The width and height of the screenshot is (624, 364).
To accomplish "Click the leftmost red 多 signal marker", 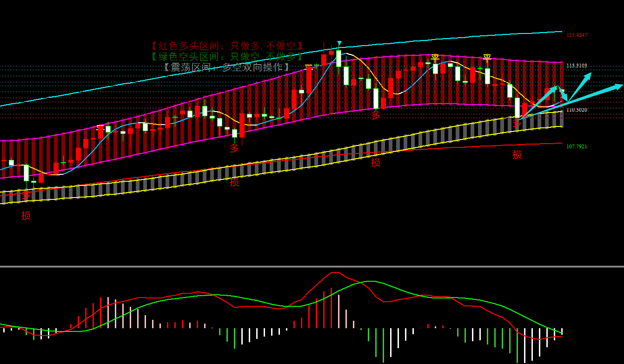I will tap(26, 195).
